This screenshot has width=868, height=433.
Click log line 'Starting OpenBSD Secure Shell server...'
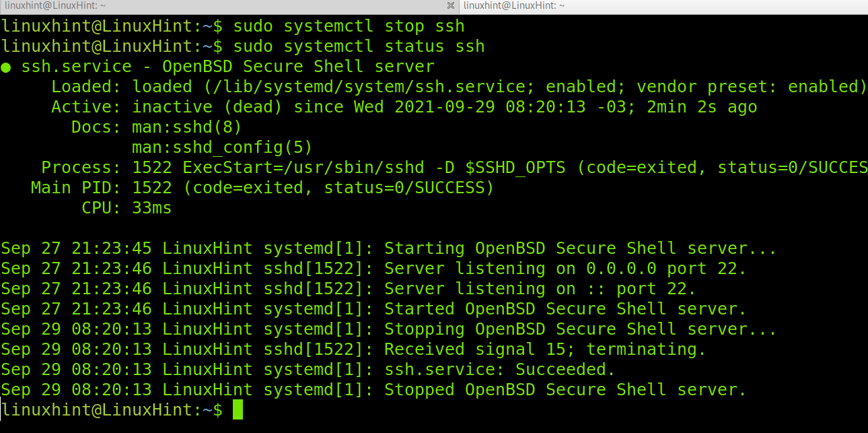pos(389,248)
